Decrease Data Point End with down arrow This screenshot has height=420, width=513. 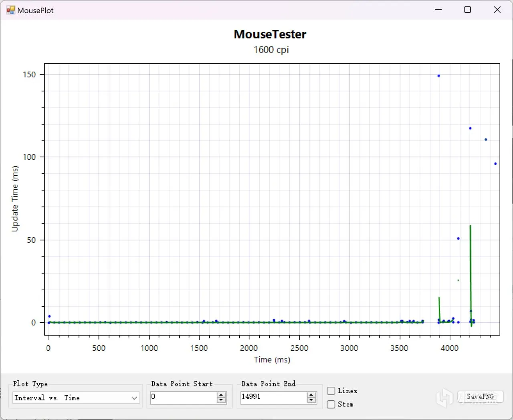tap(311, 400)
